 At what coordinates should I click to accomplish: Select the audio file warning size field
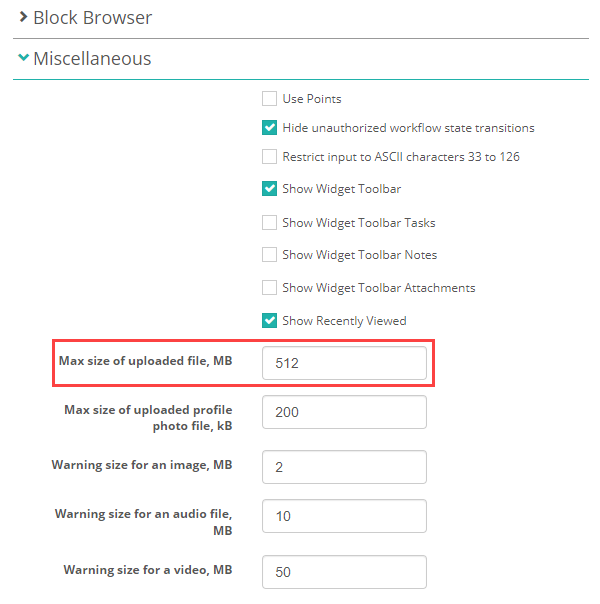click(344, 516)
